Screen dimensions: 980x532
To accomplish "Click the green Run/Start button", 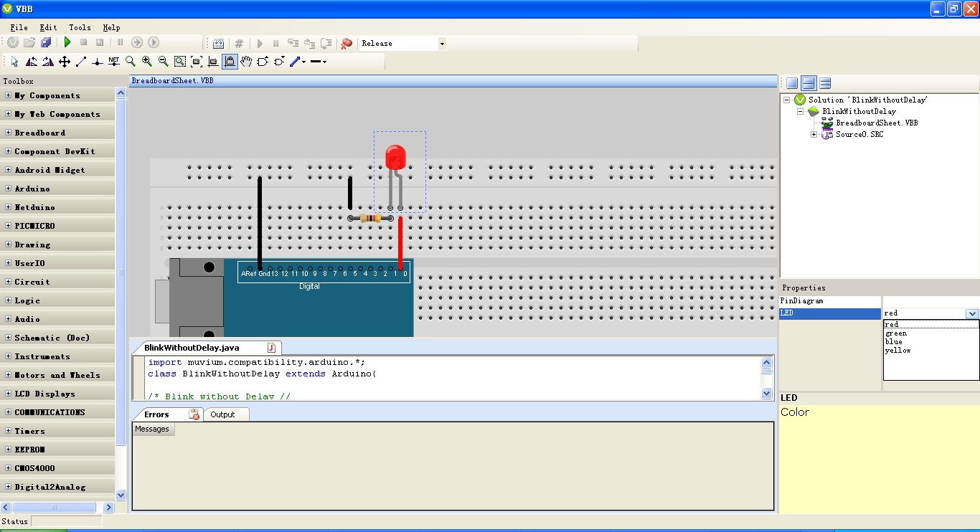I will click(x=67, y=43).
